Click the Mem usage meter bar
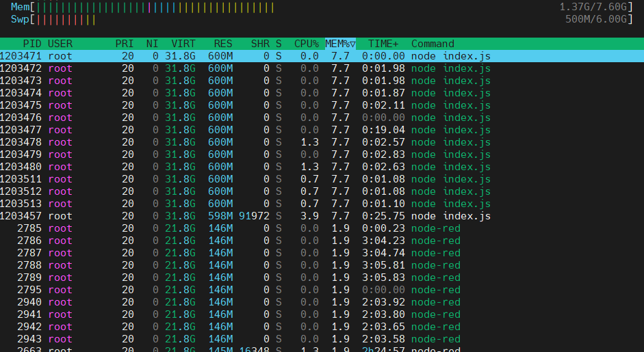This screenshot has width=644, height=352. (x=155, y=8)
